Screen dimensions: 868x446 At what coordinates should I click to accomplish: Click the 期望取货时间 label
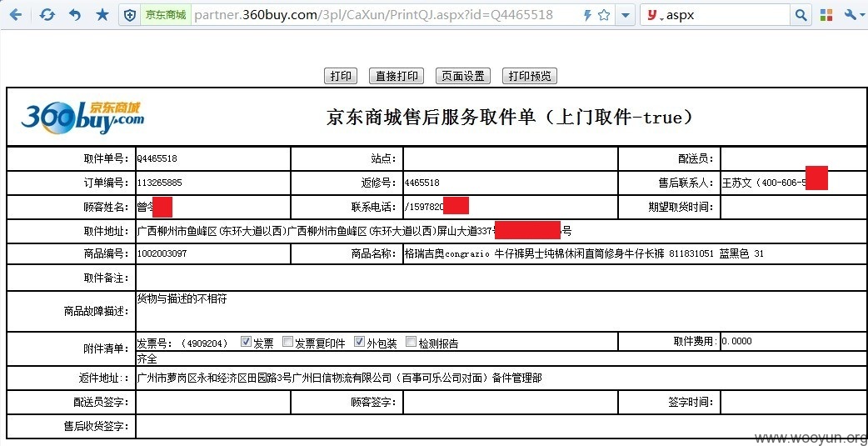(681, 208)
